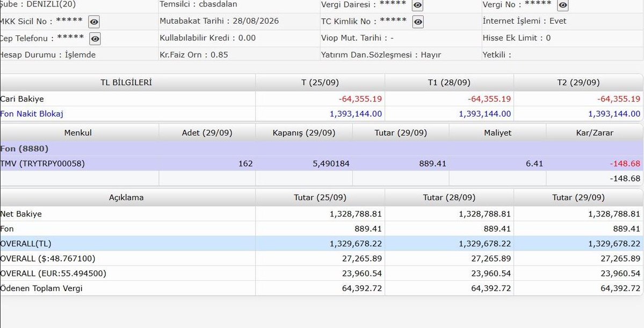Click Yatırım Dan.Sözleşmesi Hayır field
The width and height of the screenshot is (644, 328).
tap(381, 55)
